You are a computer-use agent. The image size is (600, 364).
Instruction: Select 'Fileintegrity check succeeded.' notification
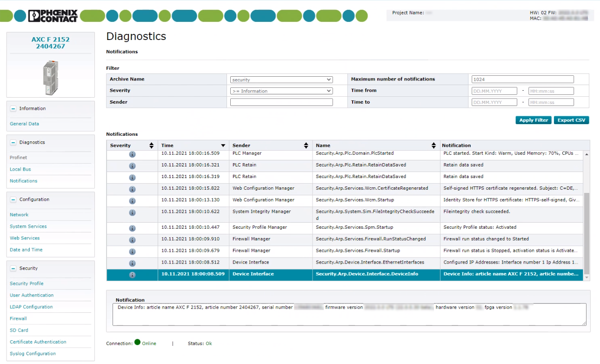point(511,215)
